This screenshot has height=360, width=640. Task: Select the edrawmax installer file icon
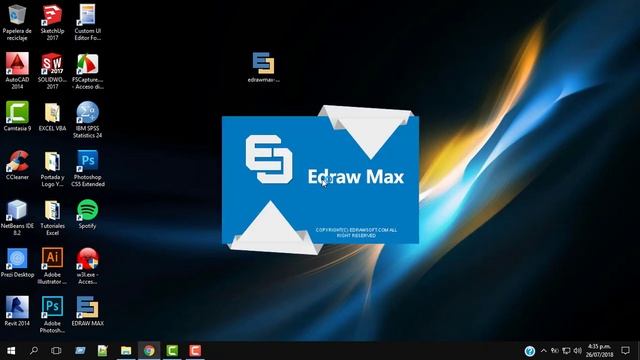[x=263, y=67]
